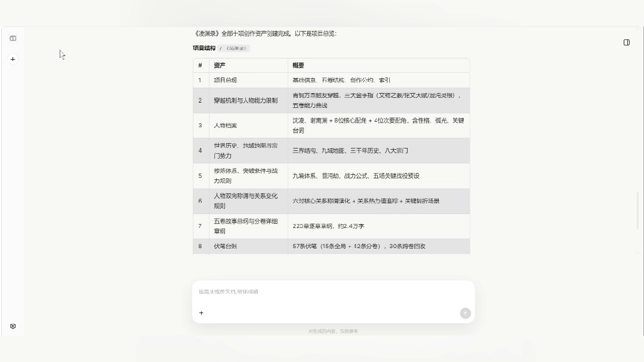This screenshot has width=644, height=362.
Task: Click summary 220章逐章章纲 cell
Action: click(378, 226)
